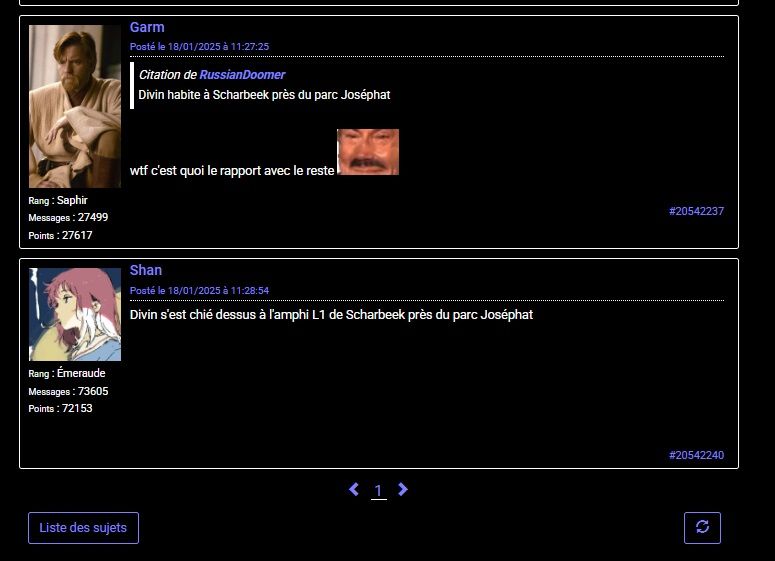
Task: Open Garm's avatar picture
Action: (x=75, y=106)
